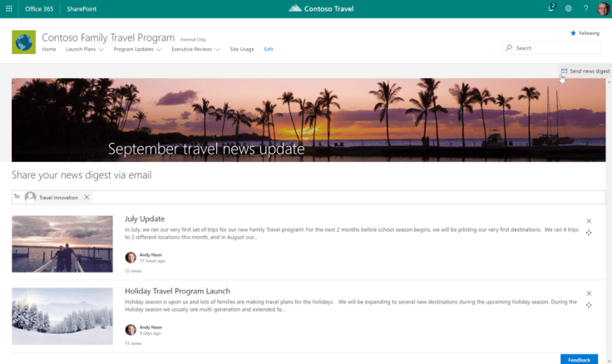Open the Site Usage navigation item
The height and width of the screenshot is (364, 612).
(x=242, y=49)
